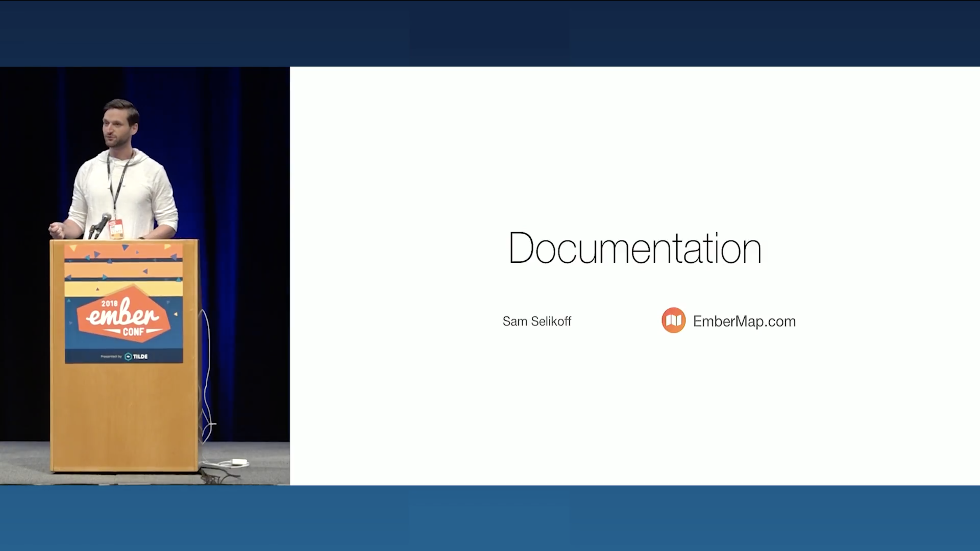Screen dimensions: 980x551
Task: Click the dark navy top banner
Action: tap(490, 33)
